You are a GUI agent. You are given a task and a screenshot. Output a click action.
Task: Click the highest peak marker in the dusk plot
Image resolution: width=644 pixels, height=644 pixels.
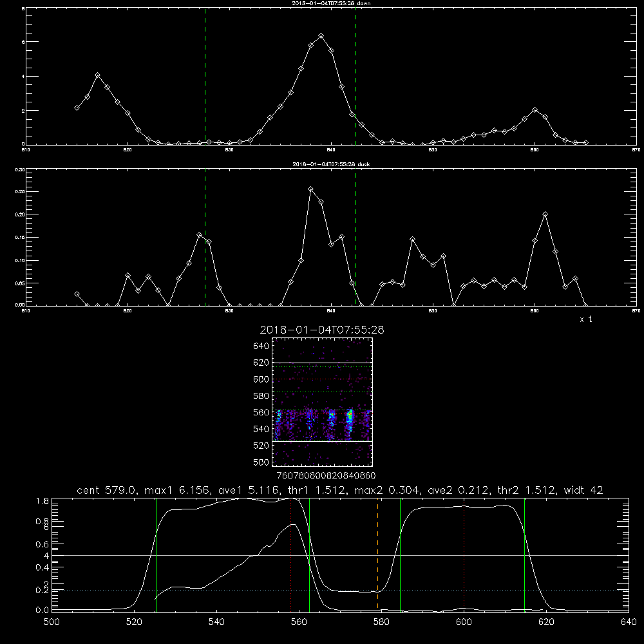(x=311, y=189)
